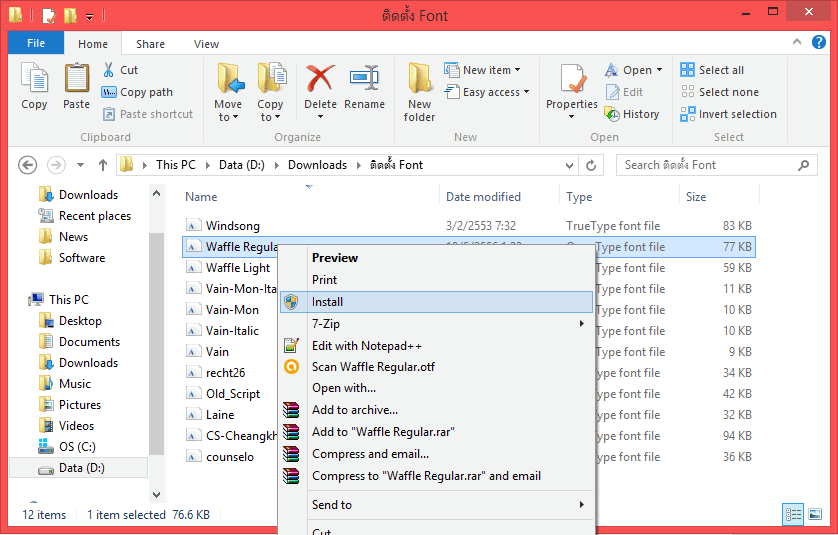Choose Compress and email...
This screenshot has height=535, width=838.
436,454
